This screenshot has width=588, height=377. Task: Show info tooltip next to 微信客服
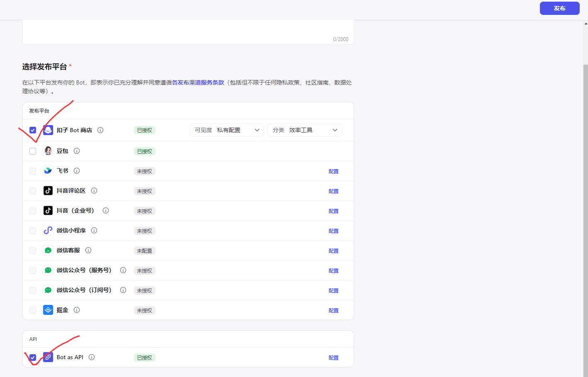click(x=88, y=250)
